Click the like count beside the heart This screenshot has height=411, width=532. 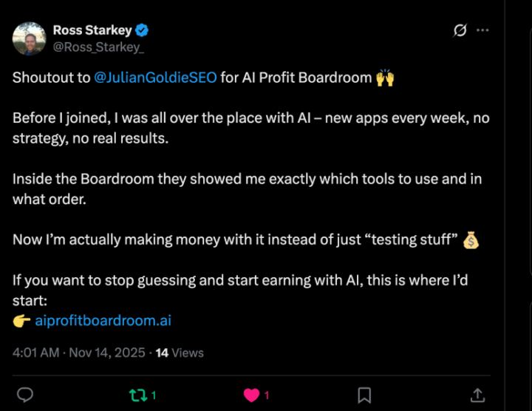tap(267, 395)
